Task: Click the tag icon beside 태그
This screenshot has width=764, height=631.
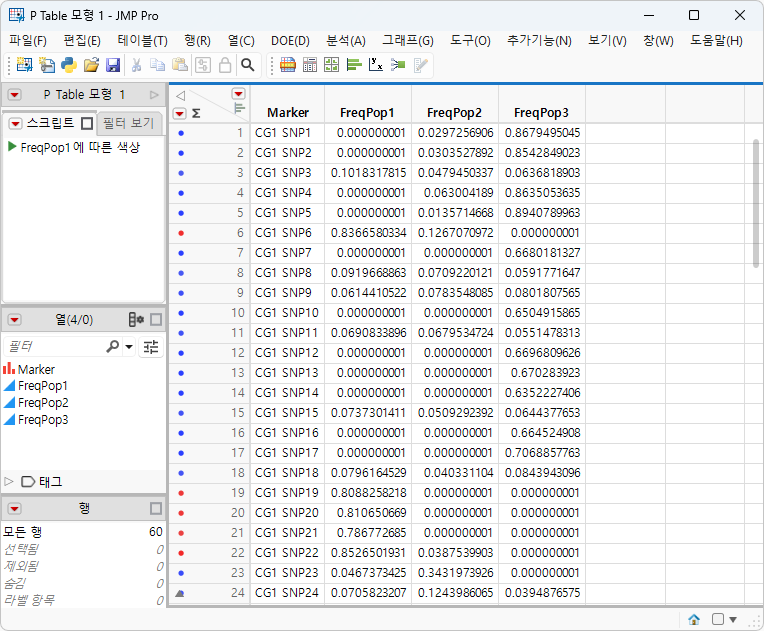Action: (28, 482)
